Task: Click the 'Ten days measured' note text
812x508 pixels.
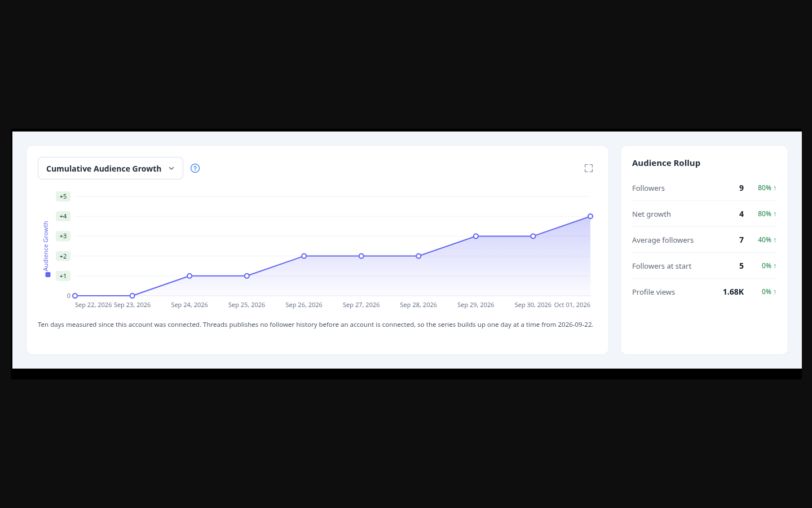Action: [316, 325]
